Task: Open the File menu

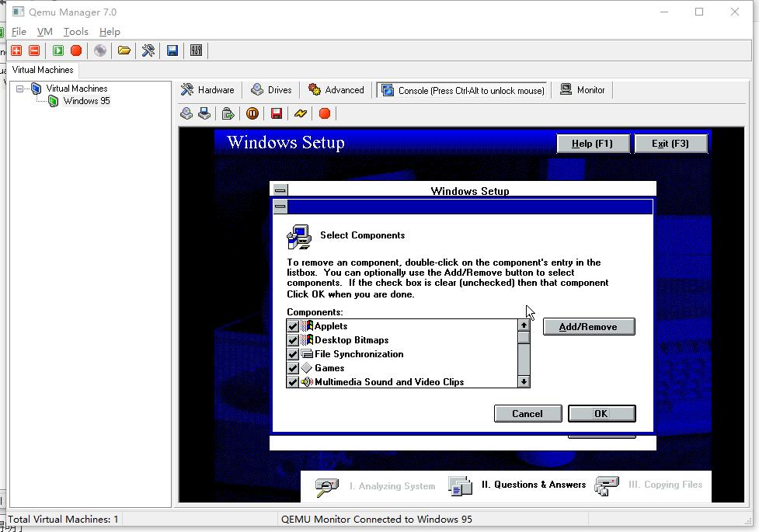Action: pyautogui.click(x=19, y=32)
